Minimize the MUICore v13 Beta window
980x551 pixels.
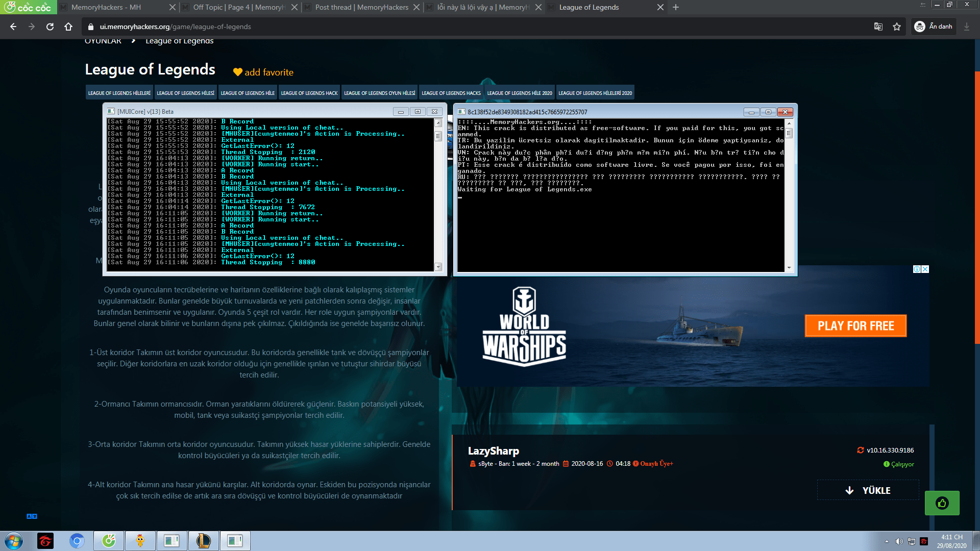tap(401, 111)
